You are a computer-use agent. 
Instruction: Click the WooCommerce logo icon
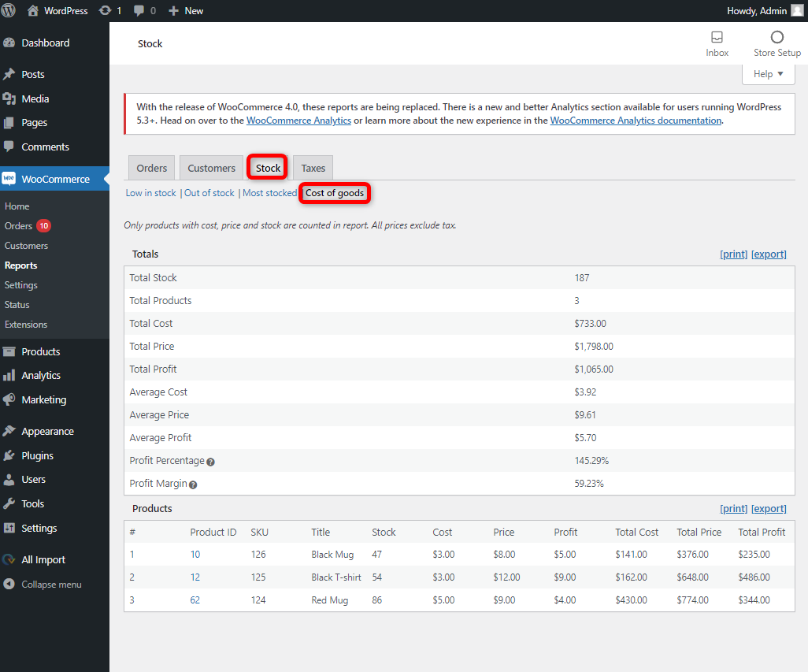9,179
